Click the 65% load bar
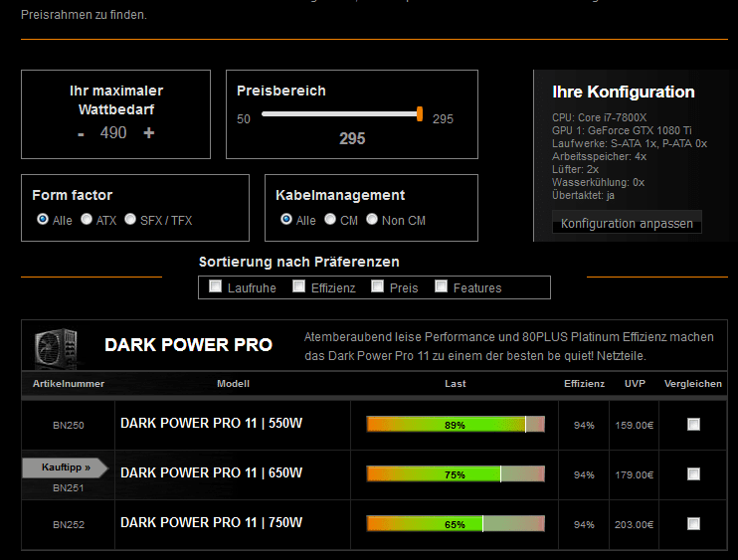The height and width of the screenshot is (560, 738). pos(456,524)
